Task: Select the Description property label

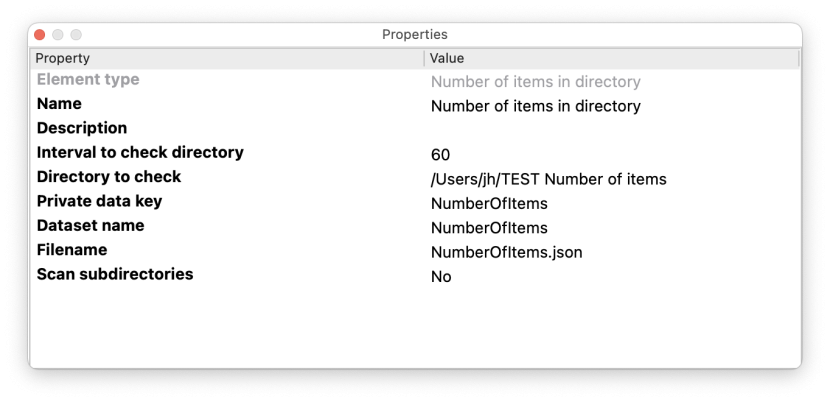Action: (x=82, y=128)
